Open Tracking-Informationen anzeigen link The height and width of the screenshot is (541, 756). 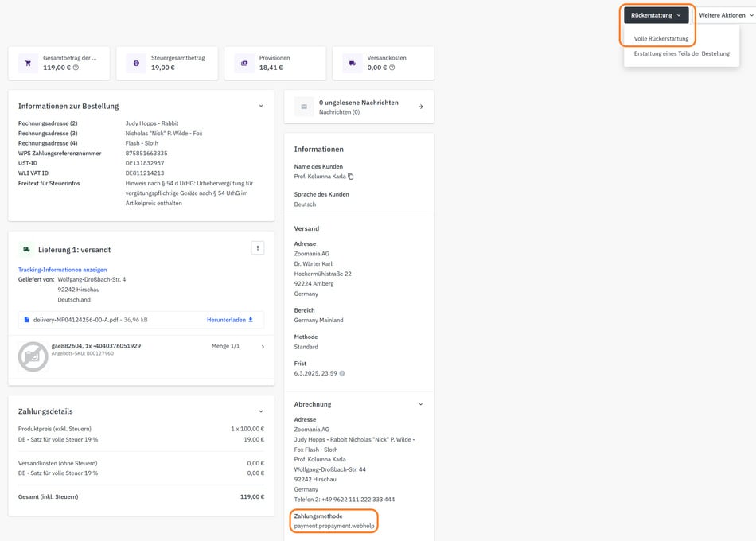[62, 270]
